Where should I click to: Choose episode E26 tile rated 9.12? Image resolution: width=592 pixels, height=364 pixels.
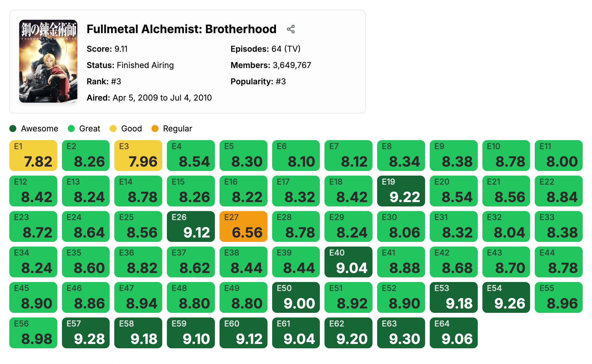coord(191,226)
